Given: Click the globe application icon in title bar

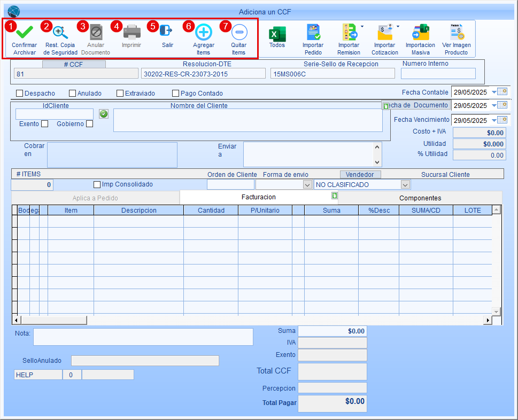Looking at the screenshot, I should [13, 12].
